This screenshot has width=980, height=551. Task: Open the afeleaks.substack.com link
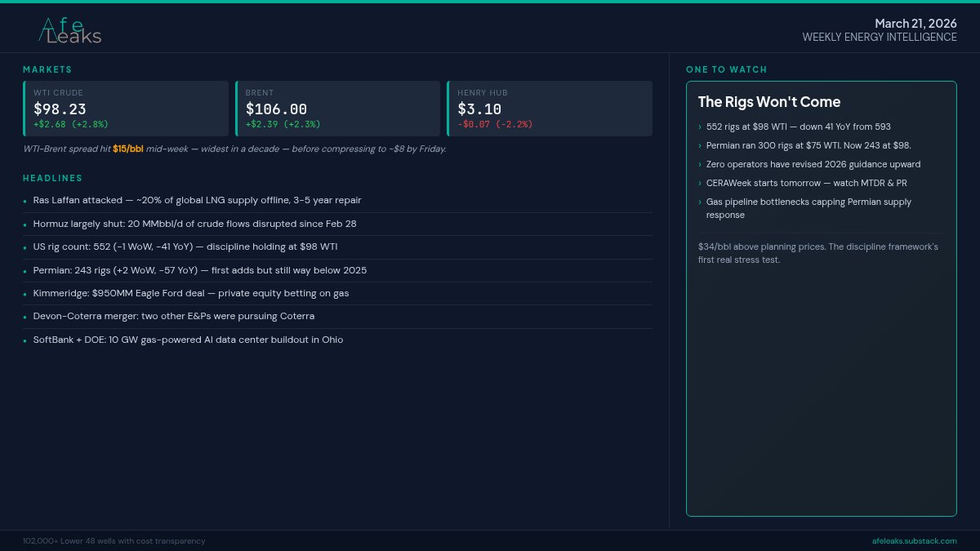pyautogui.click(x=915, y=541)
